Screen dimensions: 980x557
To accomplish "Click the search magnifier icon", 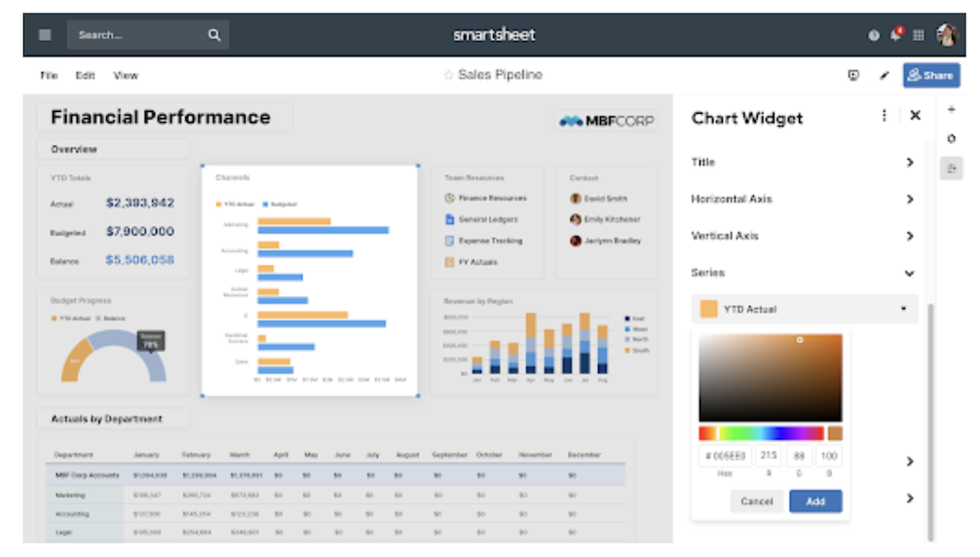I will [x=213, y=35].
